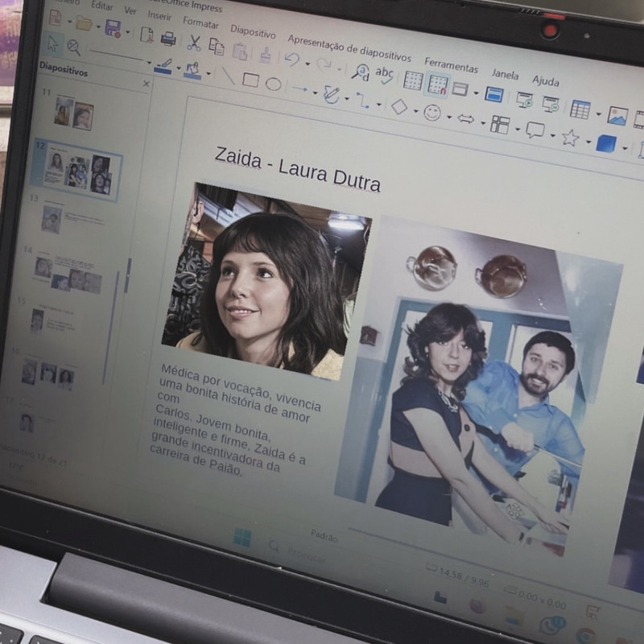Toggle Snap to Grid on the toolbar
The width and height of the screenshot is (644, 644).
(437, 85)
